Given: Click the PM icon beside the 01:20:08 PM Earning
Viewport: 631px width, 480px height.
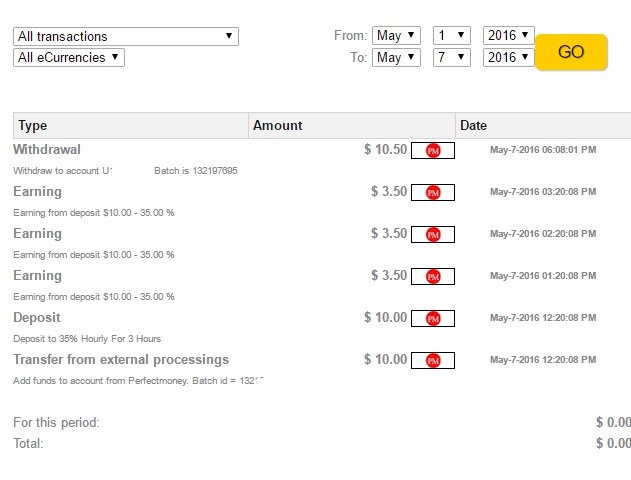Looking at the screenshot, I should point(433,276).
